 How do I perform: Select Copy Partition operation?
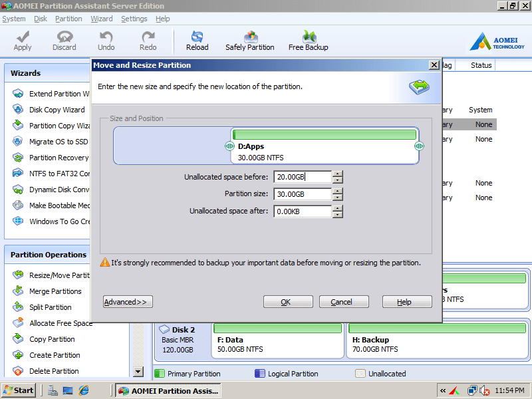(43, 339)
